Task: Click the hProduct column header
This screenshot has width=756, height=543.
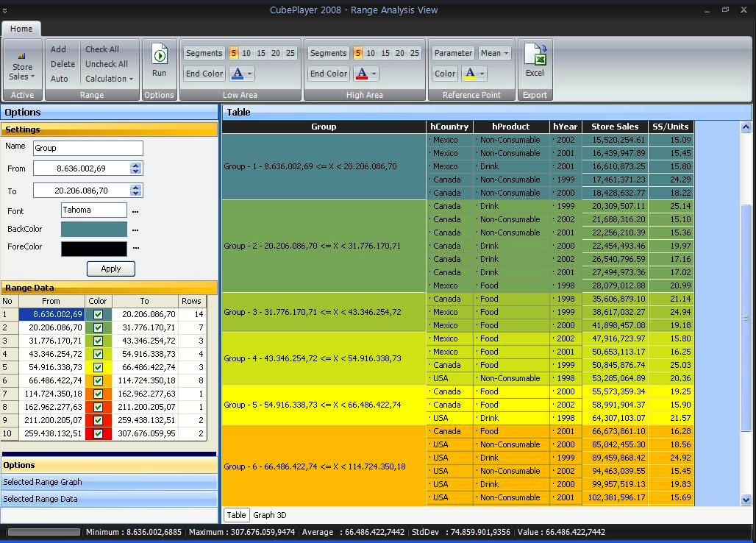Action: point(511,127)
